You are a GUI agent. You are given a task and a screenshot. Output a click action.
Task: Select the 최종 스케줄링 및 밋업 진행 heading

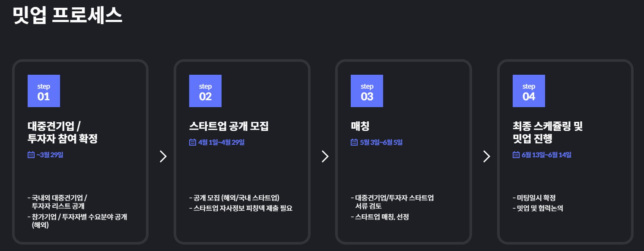[x=548, y=133]
